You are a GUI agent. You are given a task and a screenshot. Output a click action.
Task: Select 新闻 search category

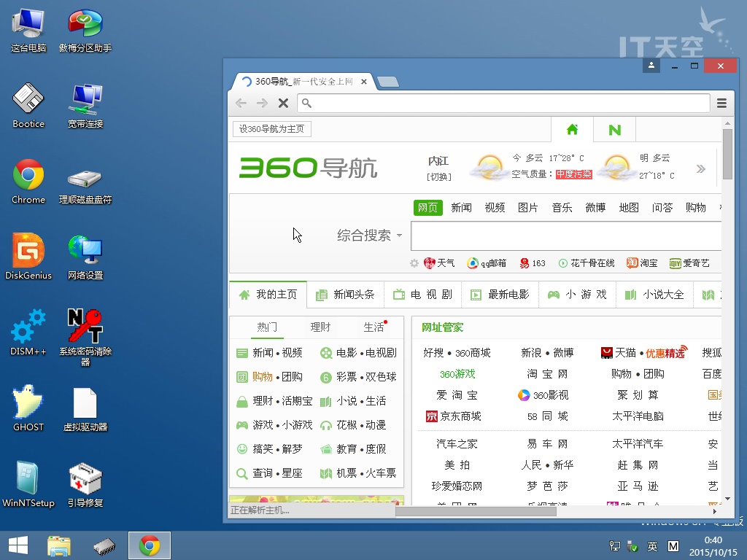click(x=461, y=208)
